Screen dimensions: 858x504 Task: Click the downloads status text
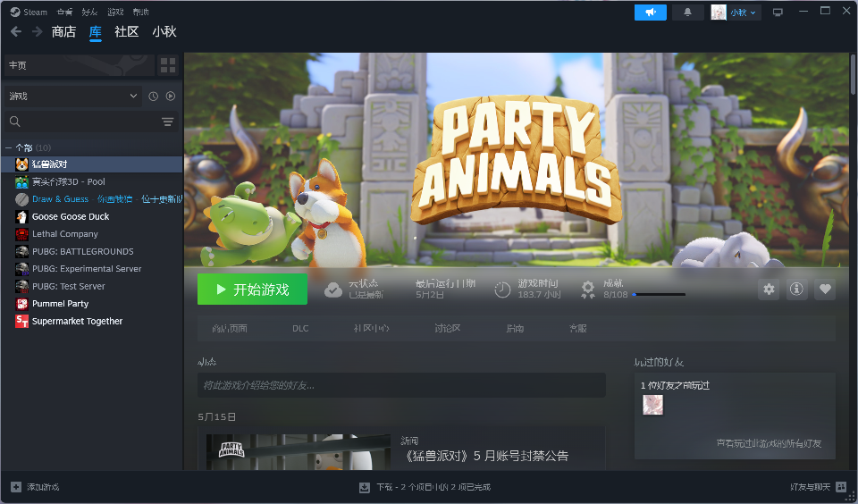pos(433,487)
